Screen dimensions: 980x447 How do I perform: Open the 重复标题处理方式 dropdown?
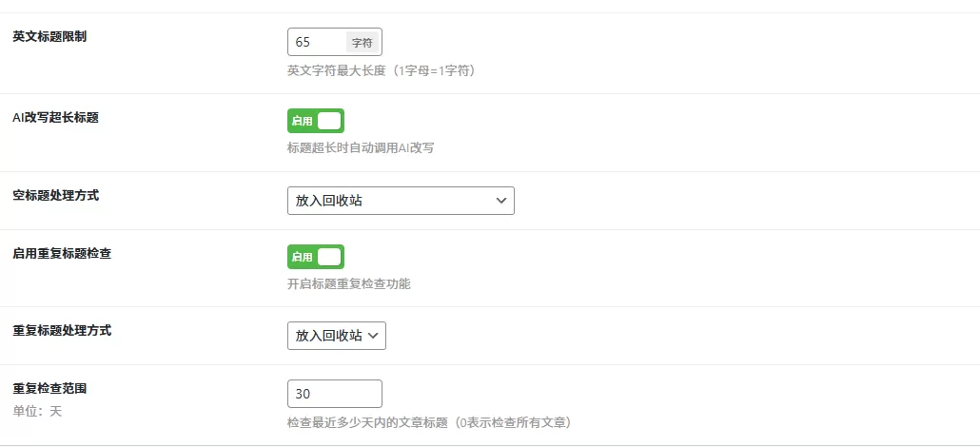337,336
